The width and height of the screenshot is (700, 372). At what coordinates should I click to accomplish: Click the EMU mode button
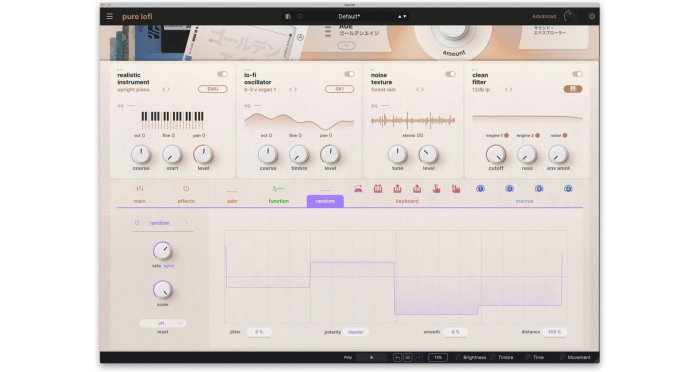coord(212,89)
